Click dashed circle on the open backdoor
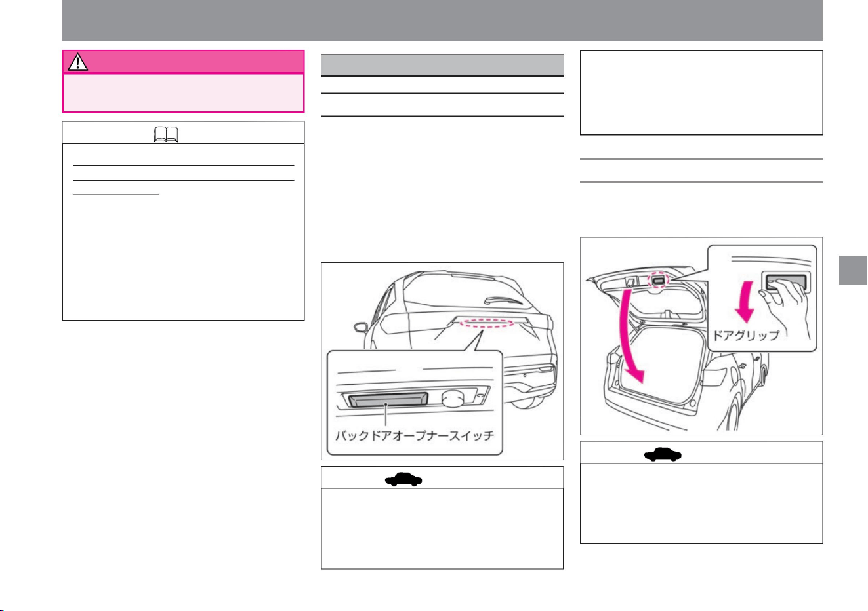This screenshot has width=868, height=611. point(658,281)
